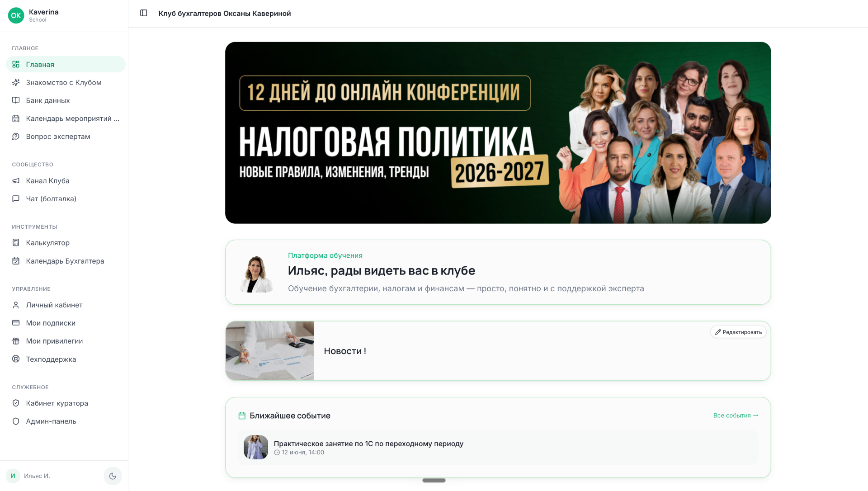The height and width of the screenshot is (491, 868).
Task: Open Чат (болталка)
Action: pos(66,198)
